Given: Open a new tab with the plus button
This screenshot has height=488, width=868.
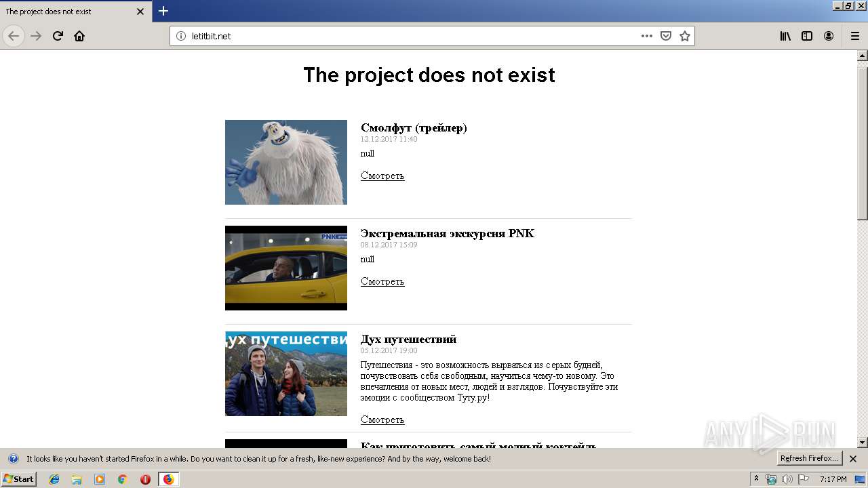Looking at the screenshot, I should pos(163,11).
